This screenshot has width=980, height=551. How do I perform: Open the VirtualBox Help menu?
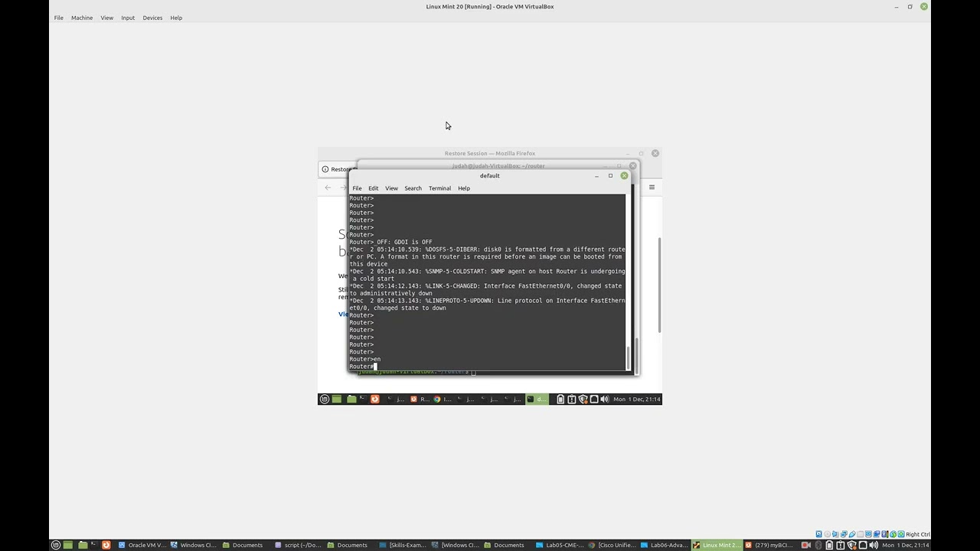pos(176,18)
